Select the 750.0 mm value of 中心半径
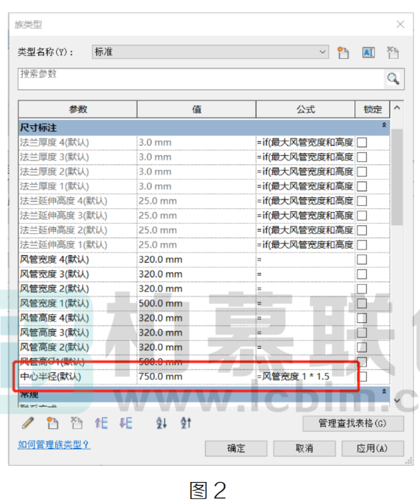This screenshot has height=504, width=420. pyautogui.click(x=160, y=377)
